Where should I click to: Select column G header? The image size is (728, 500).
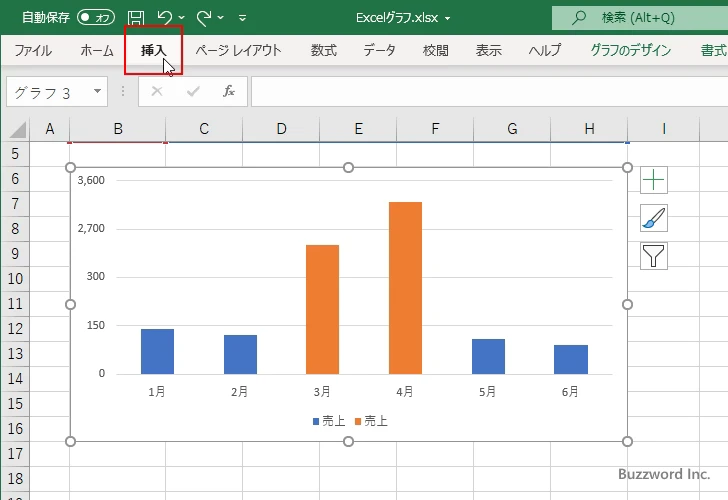(x=512, y=129)
